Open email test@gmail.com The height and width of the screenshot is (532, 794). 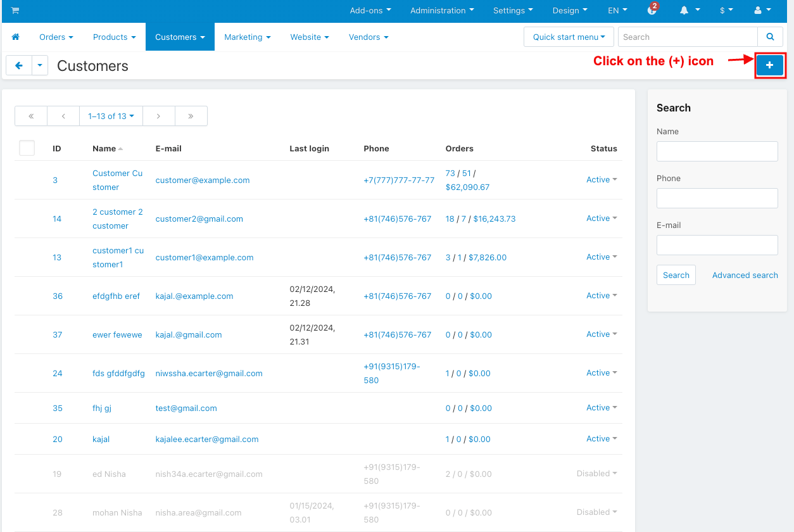(186, 408)
